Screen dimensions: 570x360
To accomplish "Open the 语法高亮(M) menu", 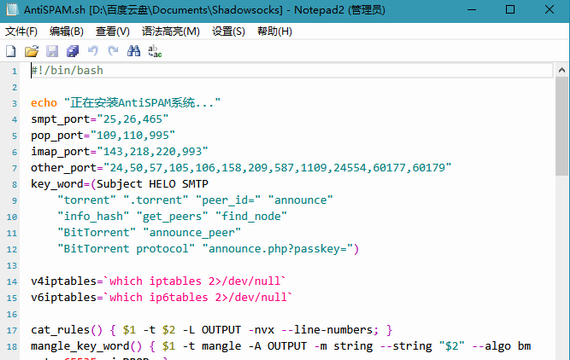I will (171, 32).
